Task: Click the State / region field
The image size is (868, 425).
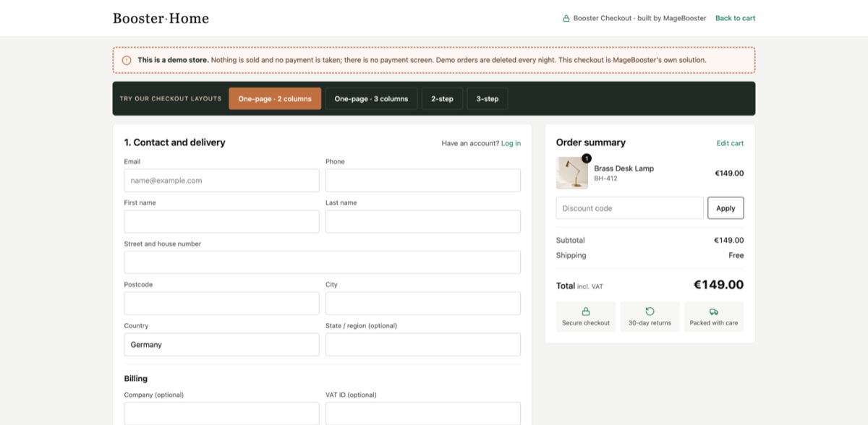Action: point(423,345)
